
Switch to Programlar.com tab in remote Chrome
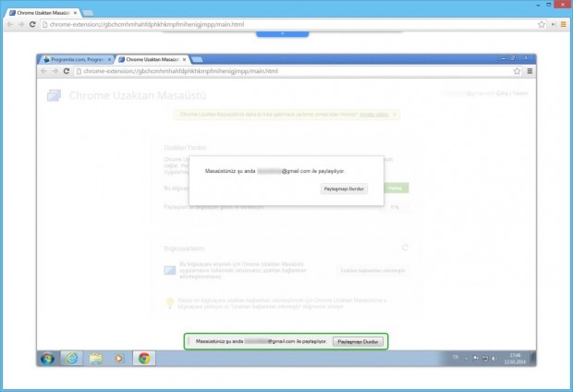click(76, 59)
